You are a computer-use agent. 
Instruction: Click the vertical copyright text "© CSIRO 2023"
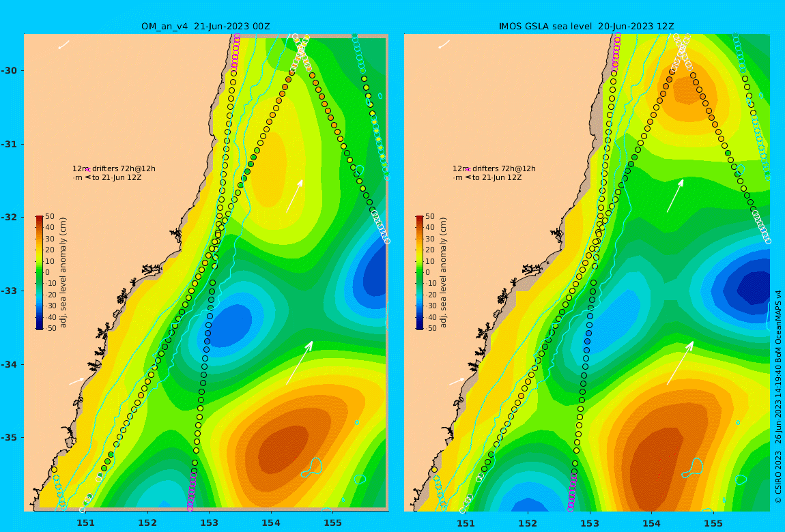point(778,477)
